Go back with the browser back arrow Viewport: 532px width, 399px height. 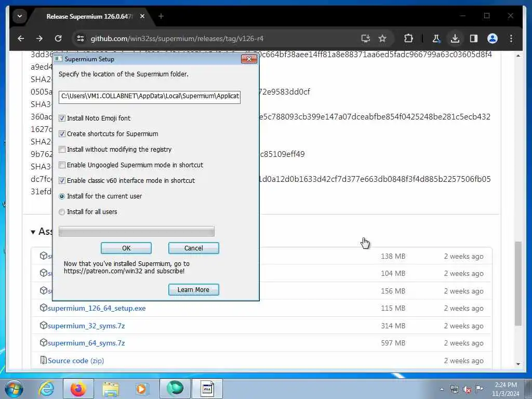click(x=21, y=38)
